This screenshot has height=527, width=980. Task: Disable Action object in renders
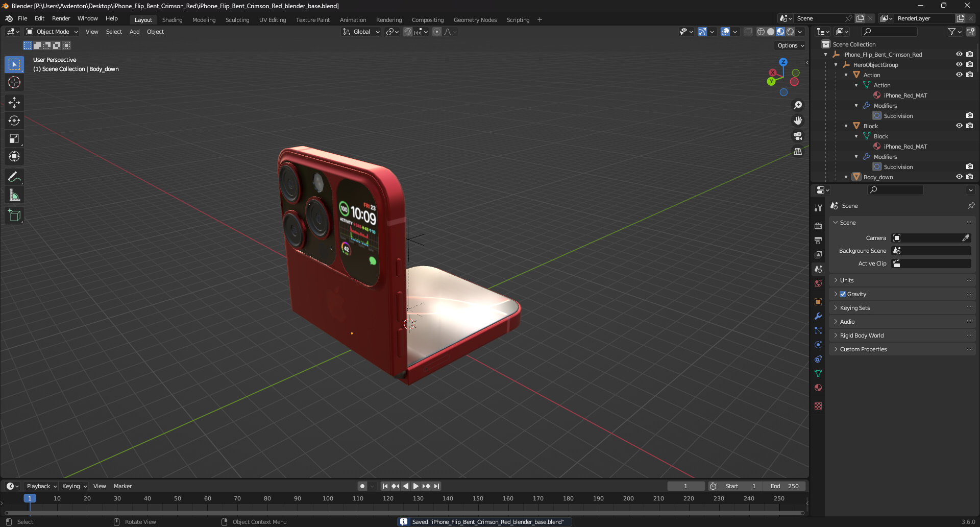coord(969,75)
